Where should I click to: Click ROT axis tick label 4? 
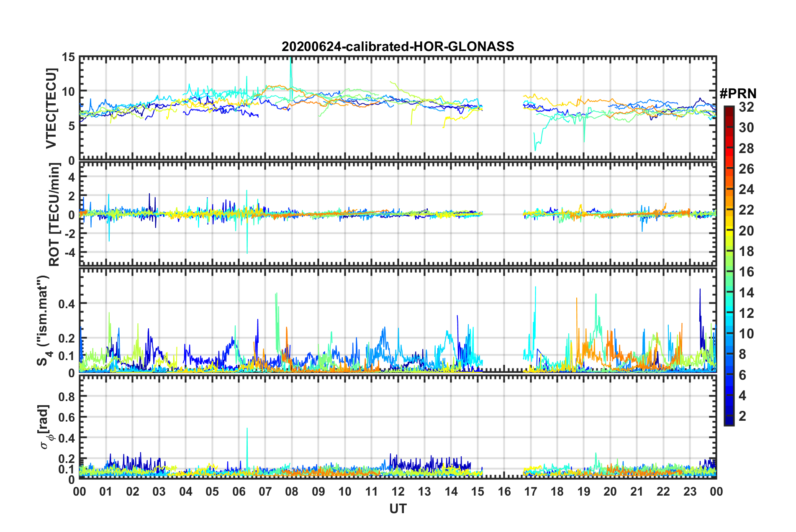[72, 177]
